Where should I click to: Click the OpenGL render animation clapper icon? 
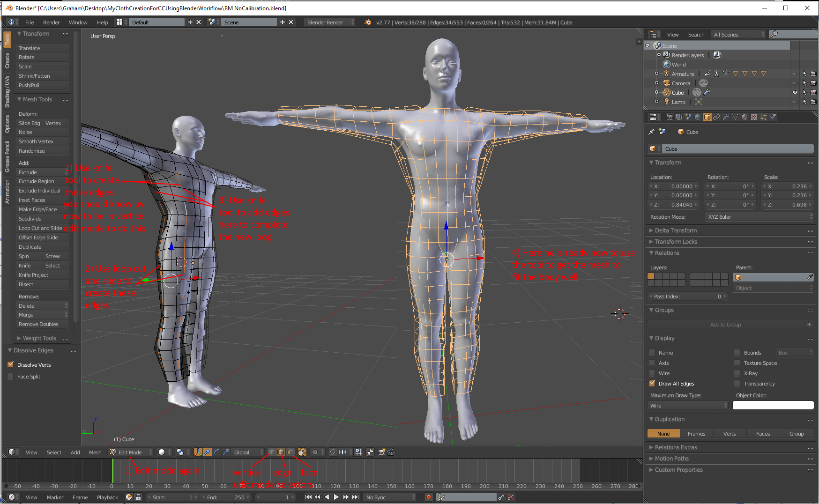pos(390,452)
